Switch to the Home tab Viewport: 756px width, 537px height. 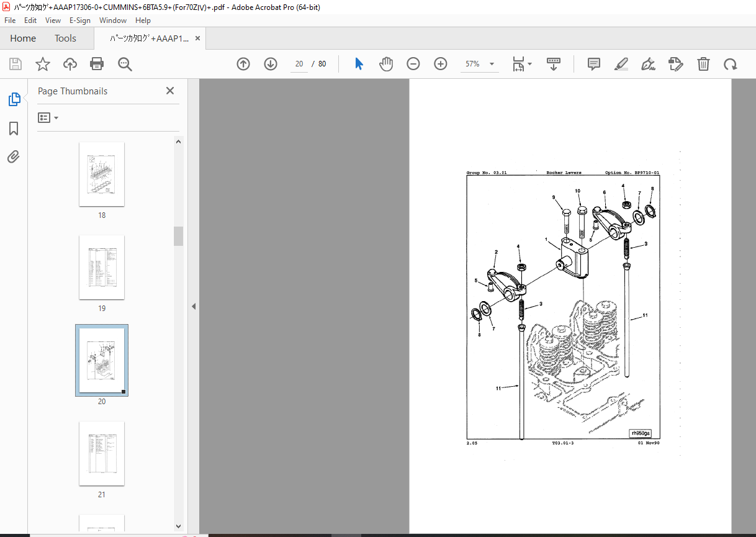[x=23, y=38]
